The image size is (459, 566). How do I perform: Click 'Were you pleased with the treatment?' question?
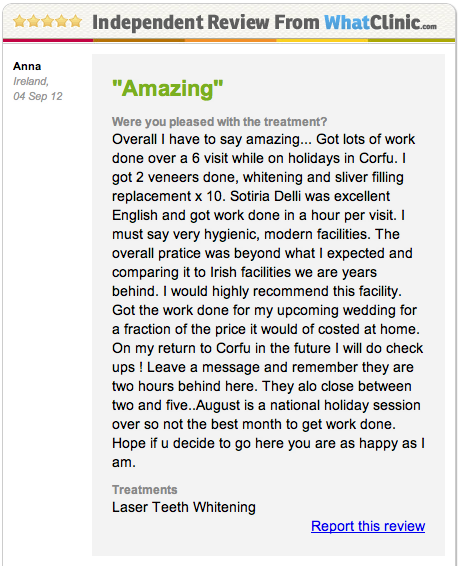(x=219, y=122)
